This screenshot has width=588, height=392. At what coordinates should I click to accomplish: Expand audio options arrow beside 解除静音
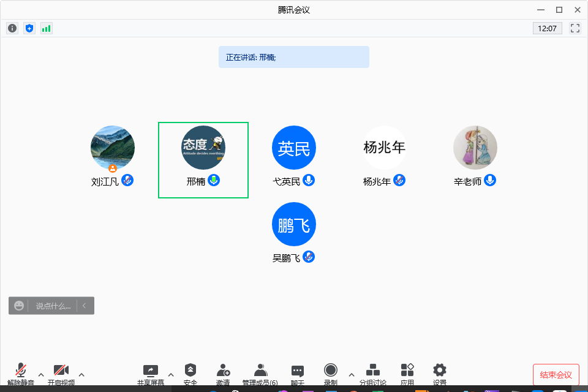click(x=41, y=374)
